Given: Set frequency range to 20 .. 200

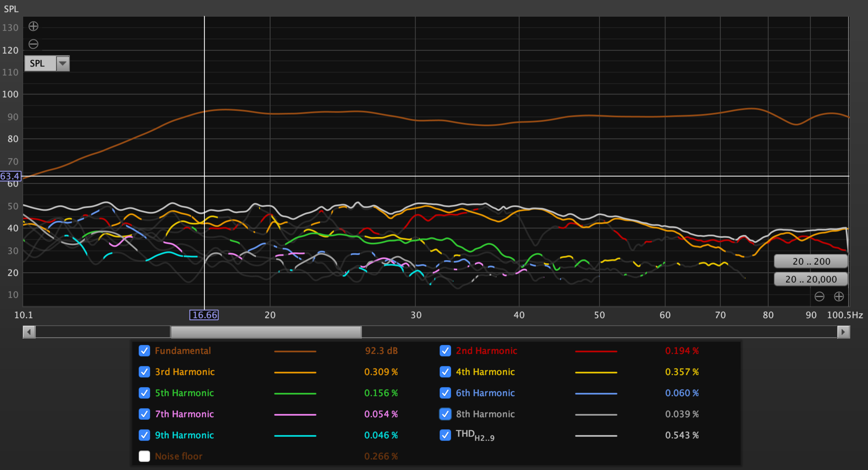Looking at the screenshot, I should click(811, 261).
